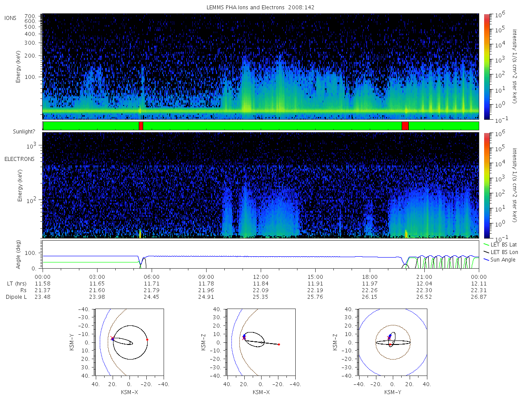Click the KSM-X versus KSM-Y orbit plot
Screen dimensions: 532x399
click(x=129, y=342)
